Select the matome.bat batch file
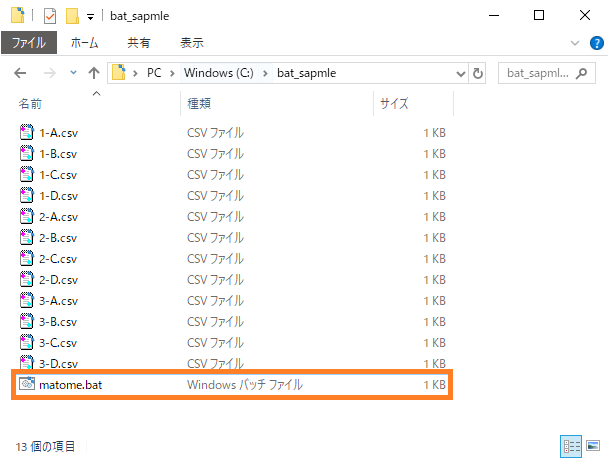Image resolution: width=609 pixels, height=459 pixels. (70, 385)
